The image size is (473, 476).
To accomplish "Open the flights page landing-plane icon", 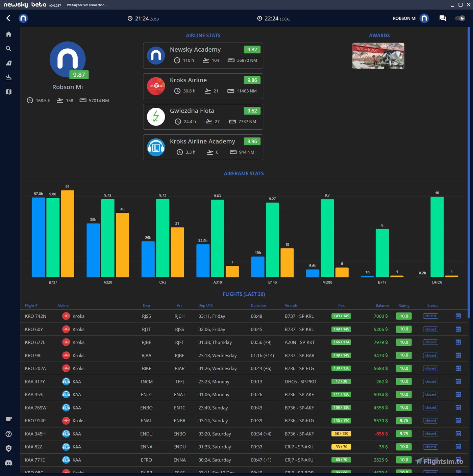I will pos(8,77).
